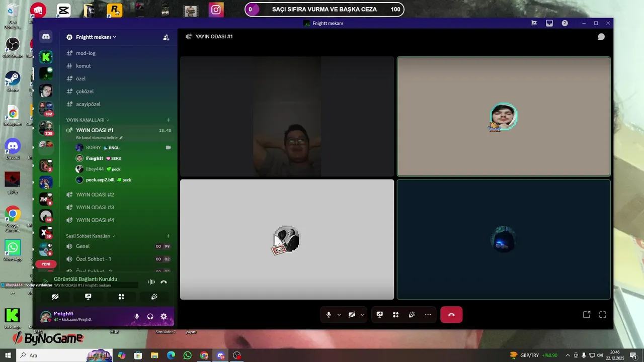This screenshot has width=644, height=362.
Task: Open WhatsApp from Windows taskbar
Action: 187,355
